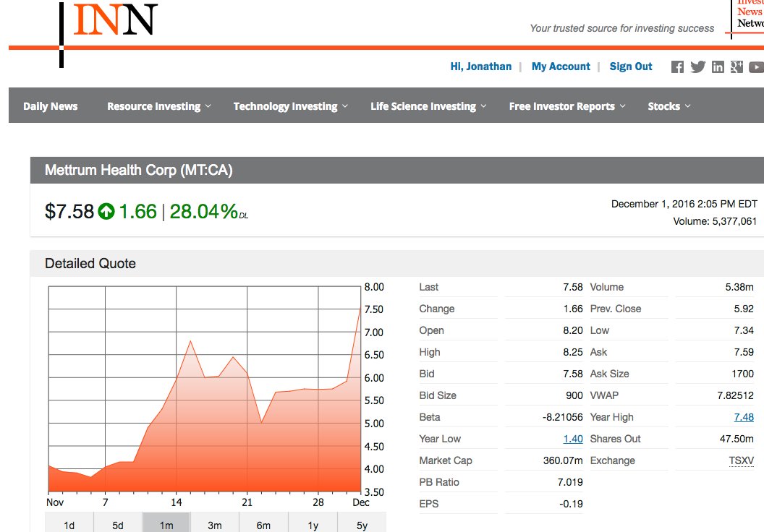Screen dimensions: 764x532
Task: Open the INN Facebook page icon
Action: [x=677, y=67]
